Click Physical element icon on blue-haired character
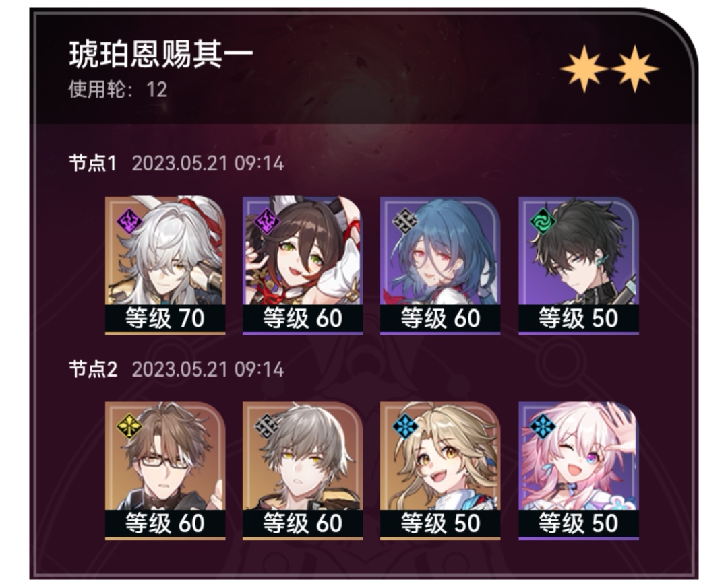 pos(405,221)
